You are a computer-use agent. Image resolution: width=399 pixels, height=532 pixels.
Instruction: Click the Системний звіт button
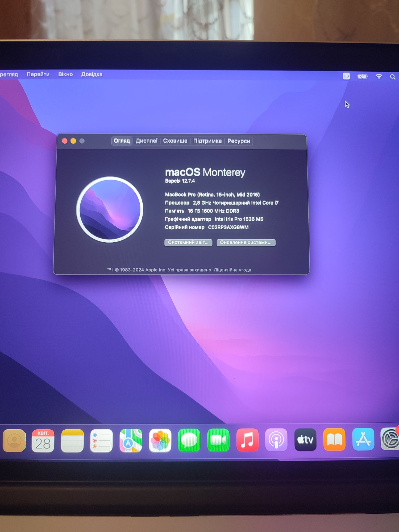[x=188, y=243]
